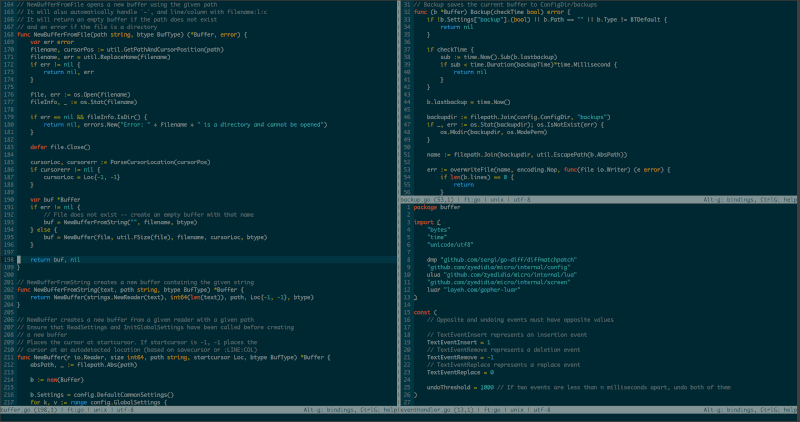Click the 'b := new(Buffer)' line
The width and height of the screenshot is (800, 422).
[57, 380]
